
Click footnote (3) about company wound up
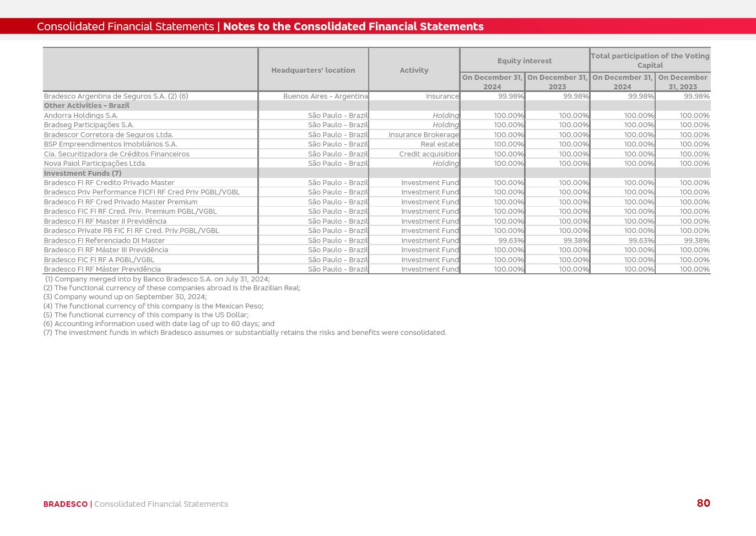(x=125, y=297)
